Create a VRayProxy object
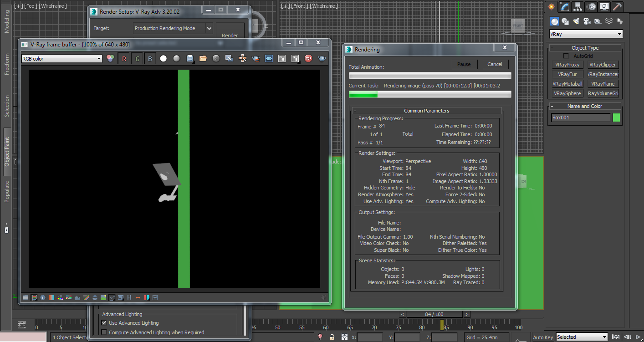The height and width of the screenshot is (342, 644). [x=567, y=64]
